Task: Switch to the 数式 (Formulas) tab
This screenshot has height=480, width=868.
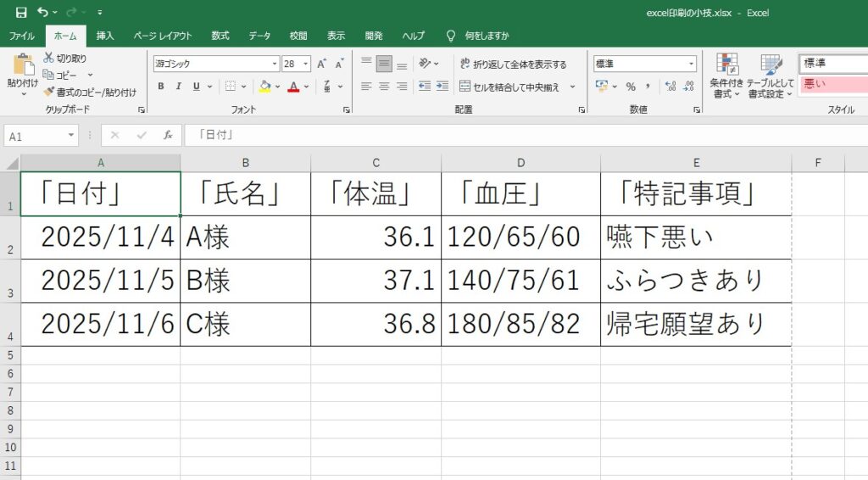Action: pyautogui.click(x=220, y=36)
